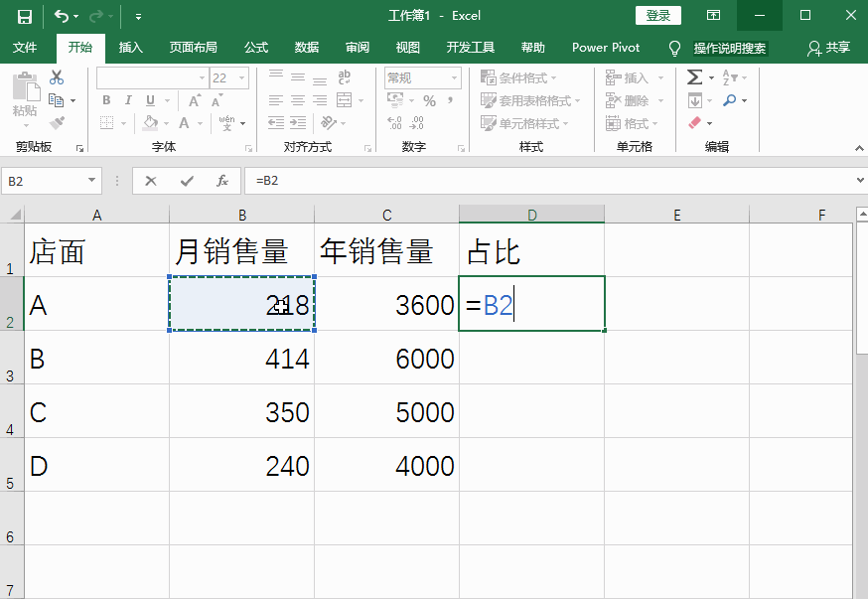Cancel formula entry with X button

point(151,181)
